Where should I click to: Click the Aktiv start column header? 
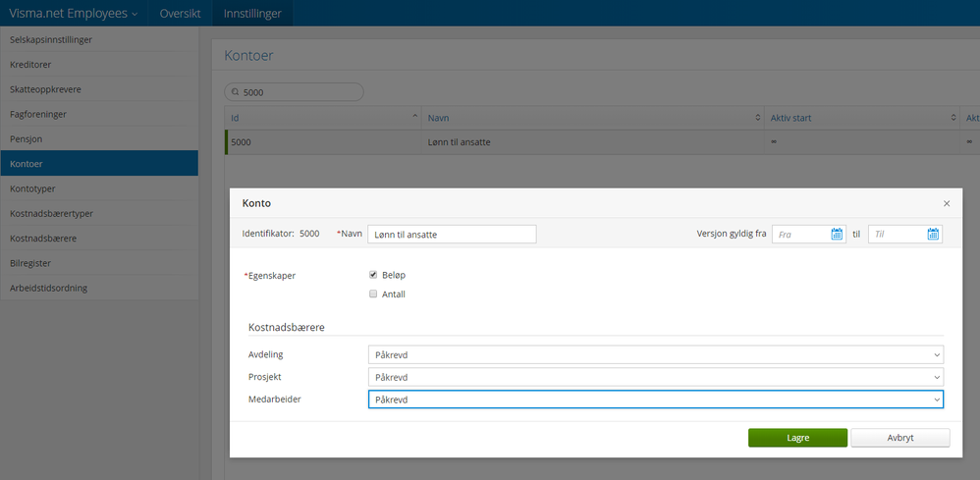(862, 118)
